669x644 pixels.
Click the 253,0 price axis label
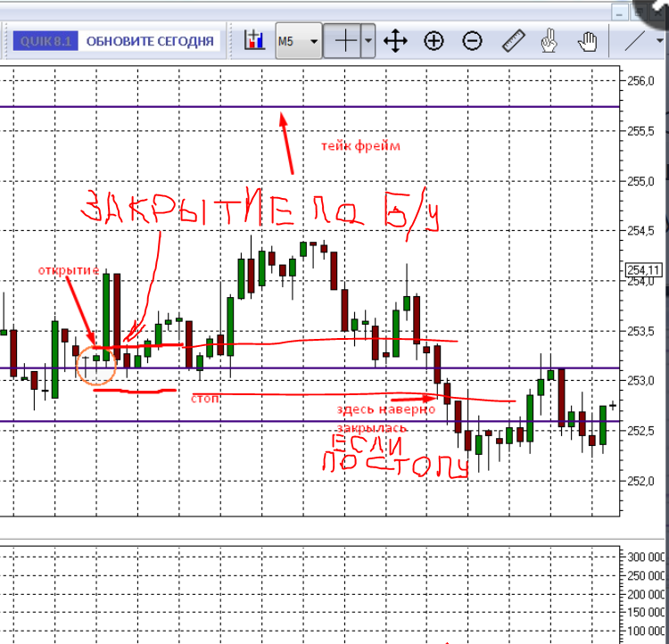[640, 381]
